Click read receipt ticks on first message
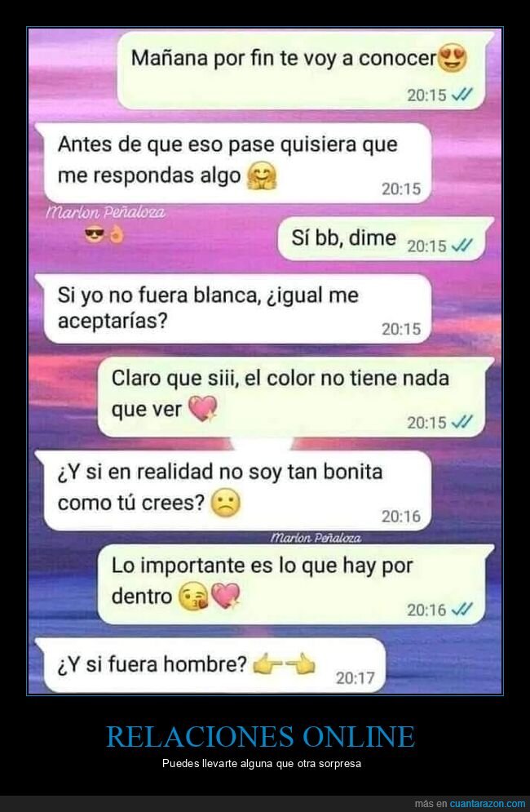This screenshot has height=812, width=530. pyautogui.click(x=462, y=95)
